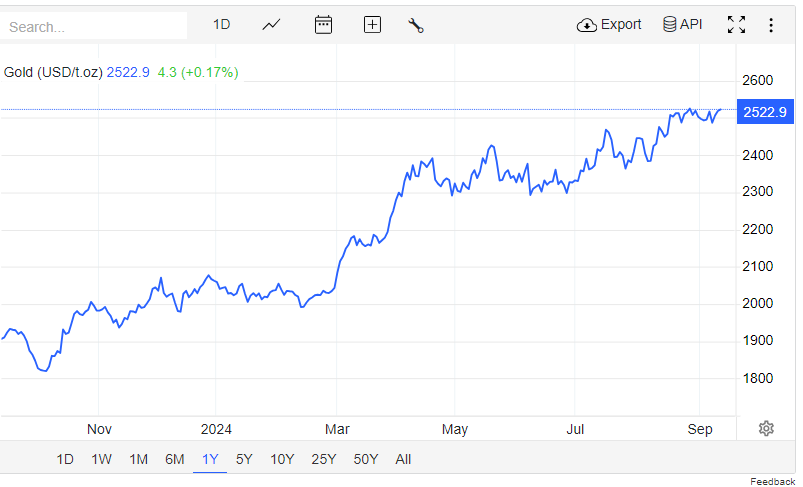Click the Gold (USD/t.oz) series label
803x487 pixels.
53,72
